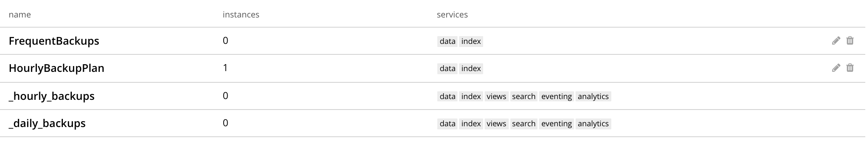868x162 pixels.
Task: Click index tag in FrequentBackups row
Action: pyautogui.click(x=471, y=42)
